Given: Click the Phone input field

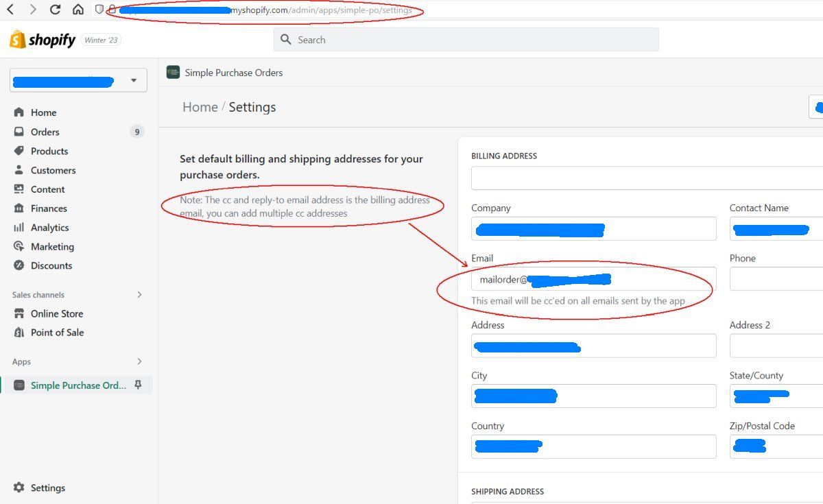Looking at the screenshot, I should [x=776, y=279].
